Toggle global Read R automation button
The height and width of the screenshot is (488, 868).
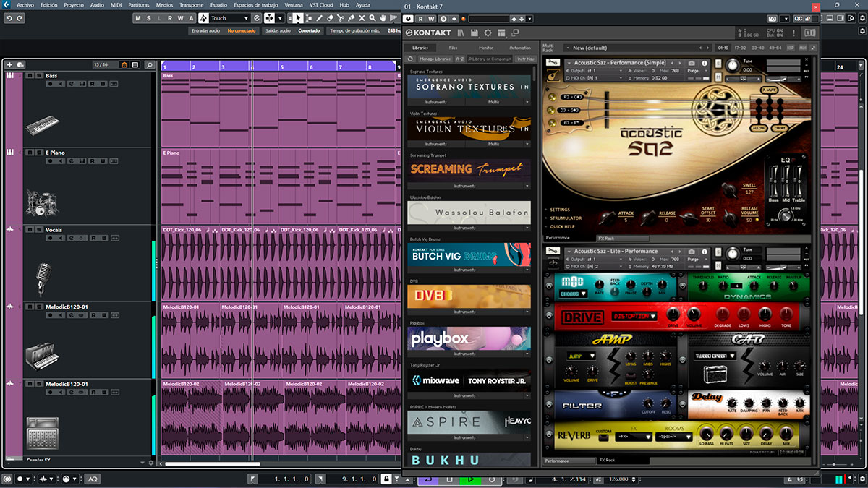170,18
